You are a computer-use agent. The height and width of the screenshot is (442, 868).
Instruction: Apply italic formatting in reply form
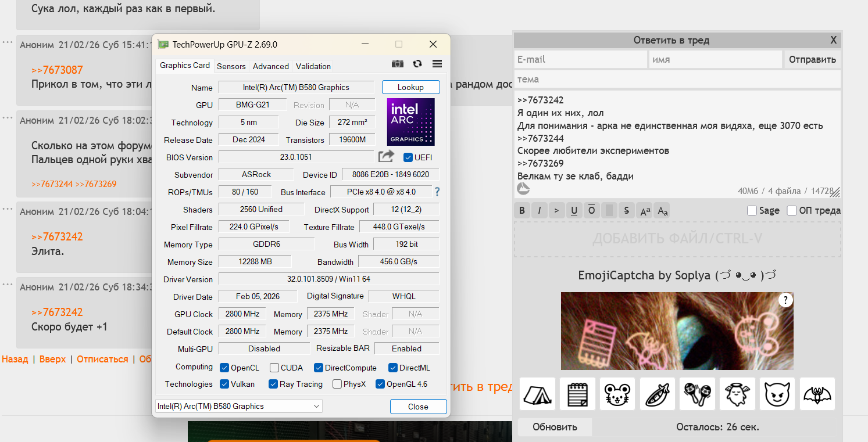(x=540, y=210)
